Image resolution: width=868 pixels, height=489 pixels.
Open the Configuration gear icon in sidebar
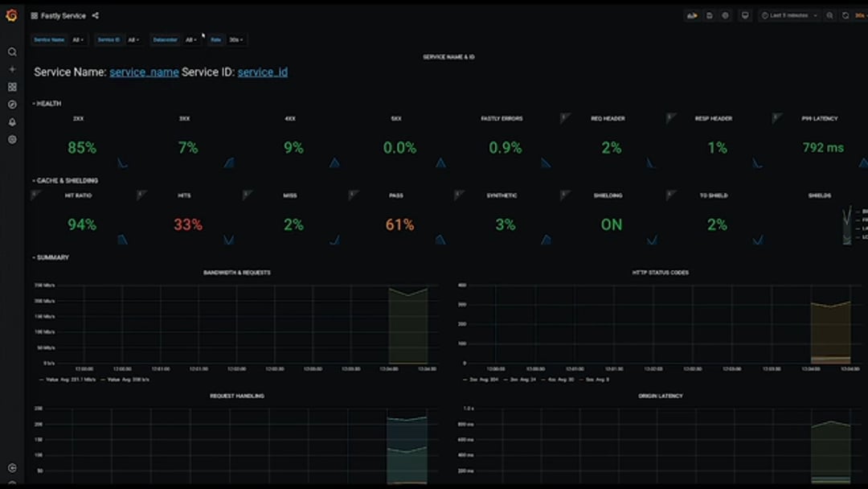12,140
